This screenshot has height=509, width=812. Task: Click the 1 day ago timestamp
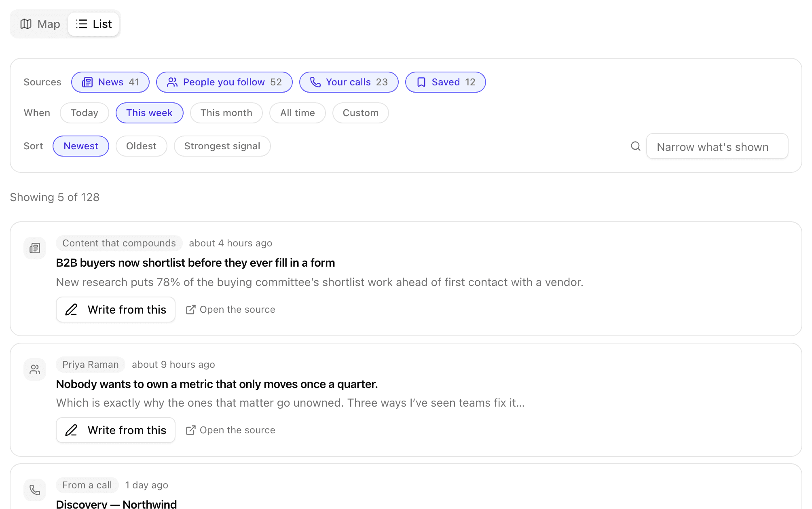[x=147, y=485]
